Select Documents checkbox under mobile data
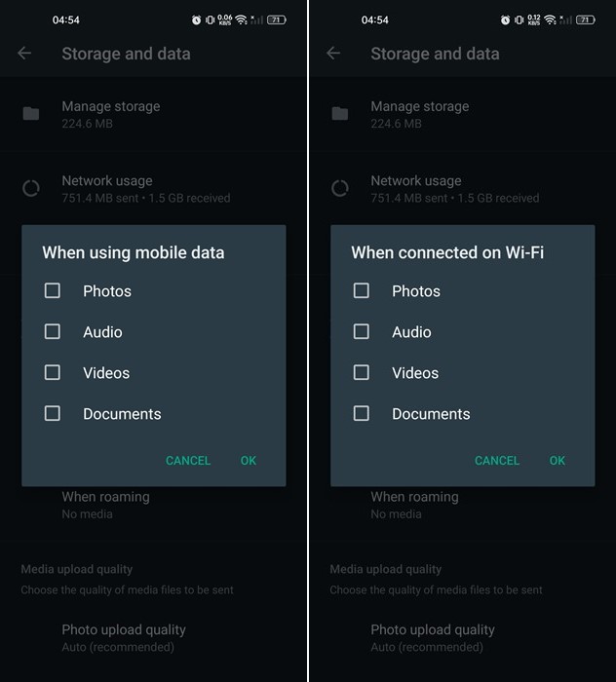Viewport: 616px width, 682px height. click(x=53, y=413)
